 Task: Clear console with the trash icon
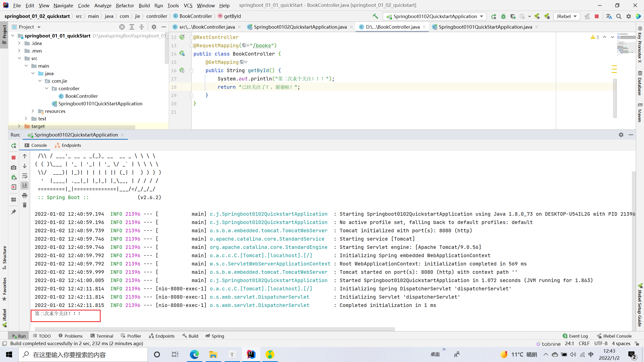(x=25, y=205)
